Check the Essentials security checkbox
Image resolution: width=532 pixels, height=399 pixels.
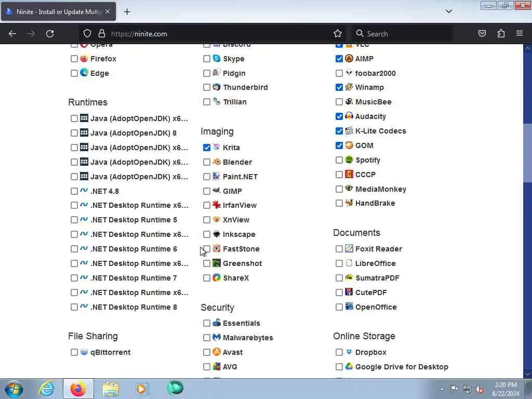[207, 323]
